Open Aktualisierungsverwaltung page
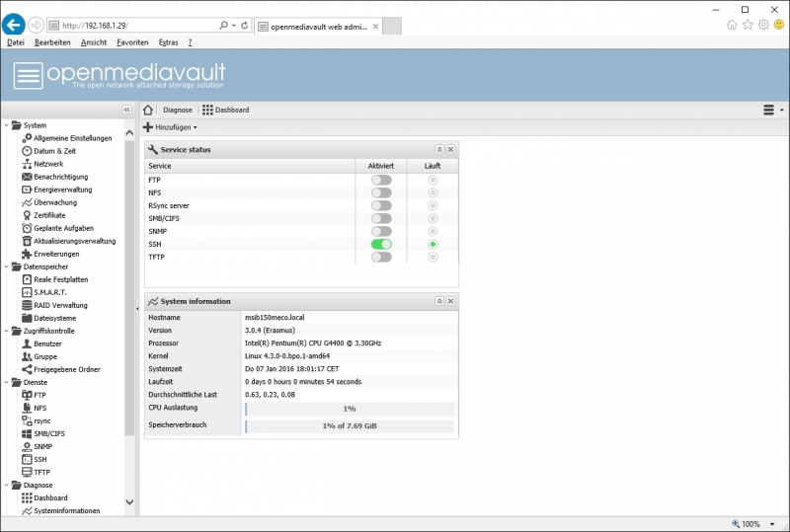Viewport: 790px width, 532px height. 69,241
